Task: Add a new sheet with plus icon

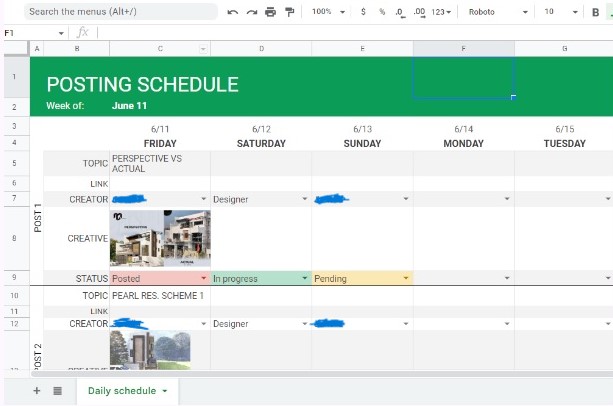Action: pos(37,391)
